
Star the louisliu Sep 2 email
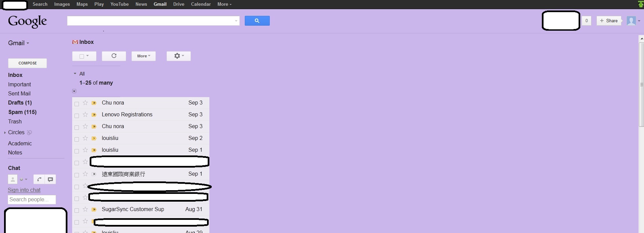tap(85, 138)
